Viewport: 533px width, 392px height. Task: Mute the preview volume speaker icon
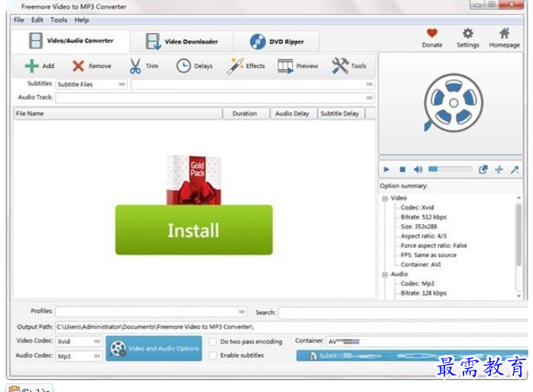[x=418, y=169]
